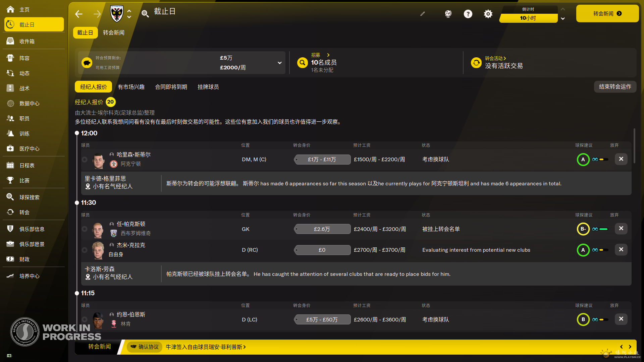Go forward with the right arrow
The width and height of the screenshot is (644, 362).
point(97,14)
